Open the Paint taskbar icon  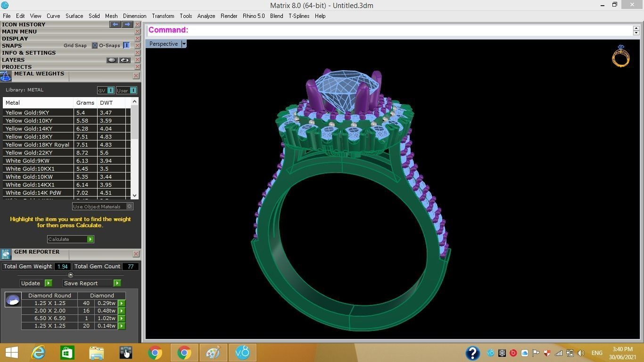pos(213,353)
